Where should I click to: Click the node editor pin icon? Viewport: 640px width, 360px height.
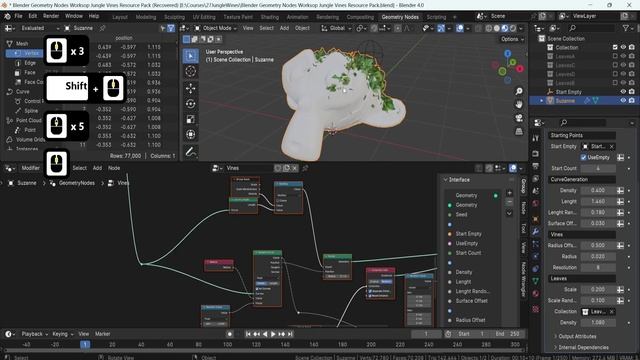(x=305, y=168)
